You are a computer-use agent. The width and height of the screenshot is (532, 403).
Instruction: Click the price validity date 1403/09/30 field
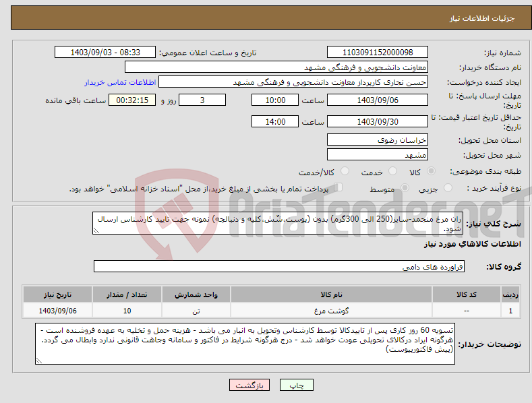point(378,121)
